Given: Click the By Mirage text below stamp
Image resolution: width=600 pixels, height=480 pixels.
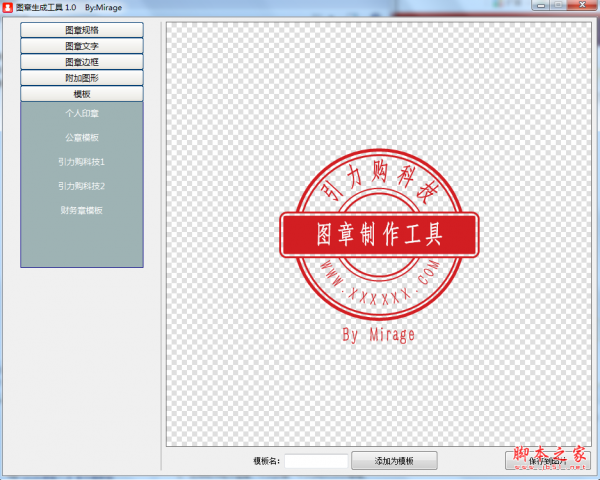Looking at the screenshot, I should click(378, 334).
